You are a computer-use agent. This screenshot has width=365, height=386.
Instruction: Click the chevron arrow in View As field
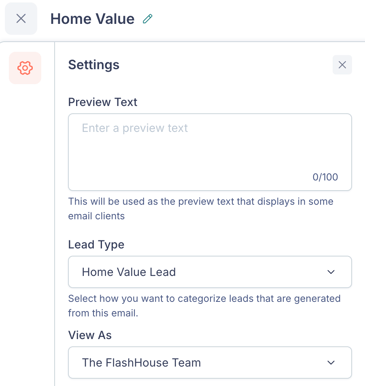pyautogui.click(x=331, y=363)
